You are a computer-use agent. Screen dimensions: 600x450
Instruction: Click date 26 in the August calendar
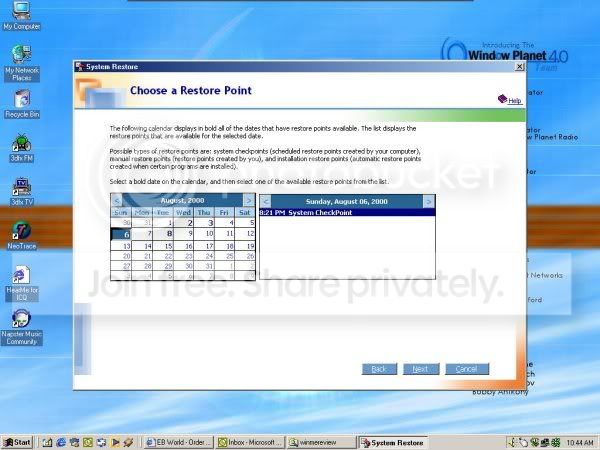tap(245, 256)
